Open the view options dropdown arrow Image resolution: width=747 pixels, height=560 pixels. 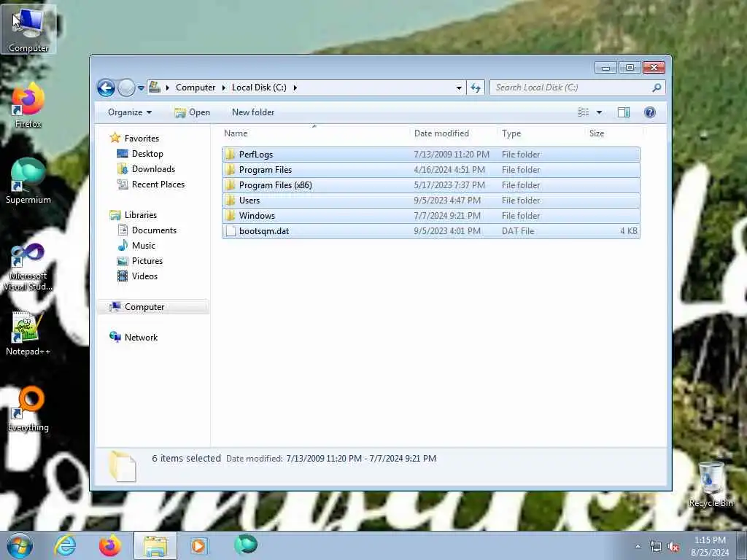[600, 112]
